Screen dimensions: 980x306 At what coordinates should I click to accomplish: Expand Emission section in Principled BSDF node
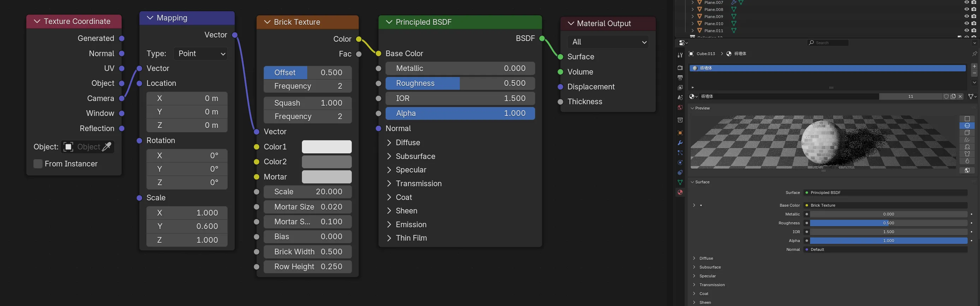pyautogui.click(x=389, y=224)
